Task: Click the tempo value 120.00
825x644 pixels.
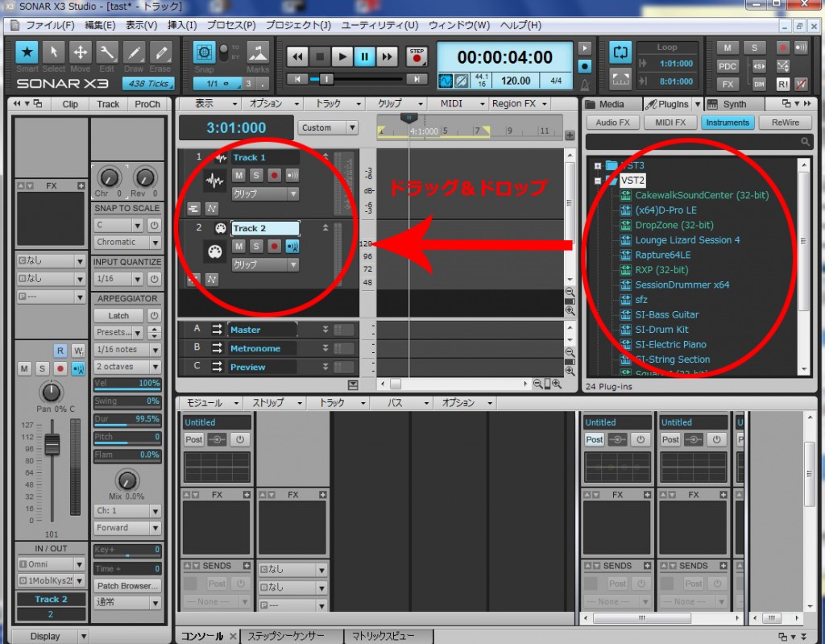Action: pyautogui.click(x=516, y=81)
